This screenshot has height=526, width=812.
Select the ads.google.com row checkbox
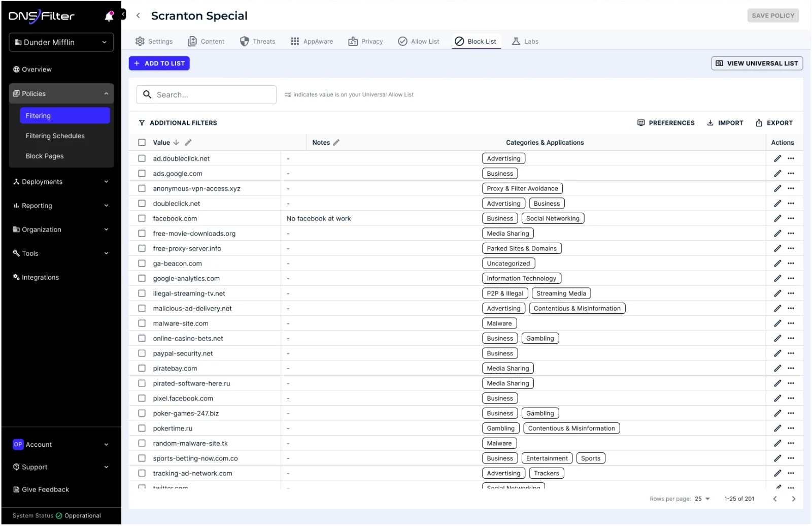click(x=142, y=174)
